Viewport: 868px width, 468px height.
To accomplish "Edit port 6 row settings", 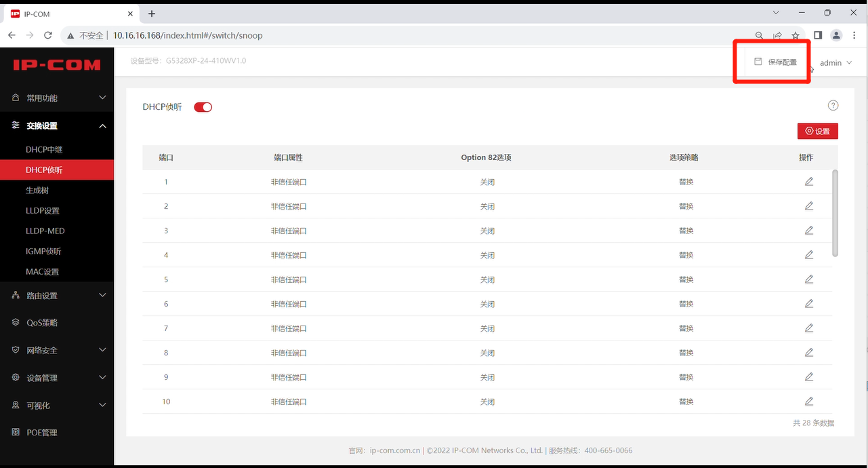I will [809, 304].
